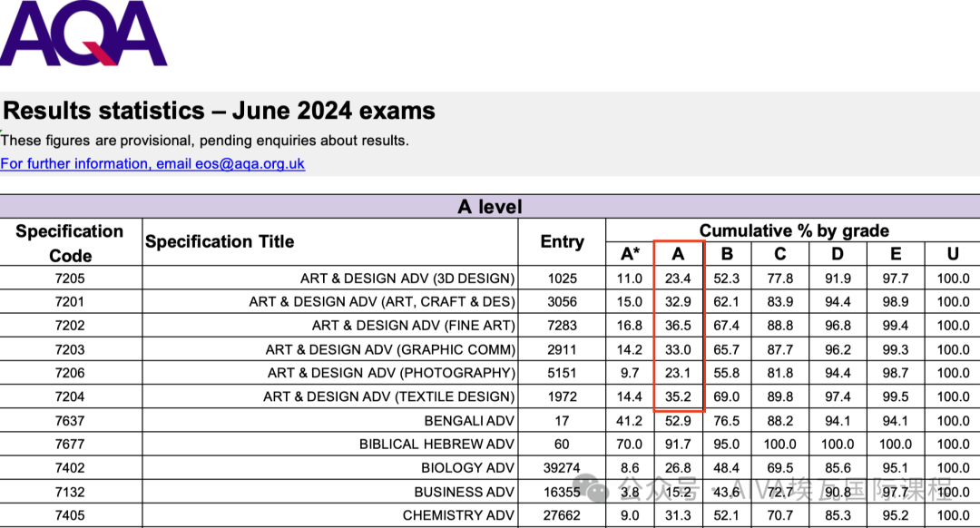Click the A* grade column header
This screenshot has width=980, height=528.
(630, 254)
